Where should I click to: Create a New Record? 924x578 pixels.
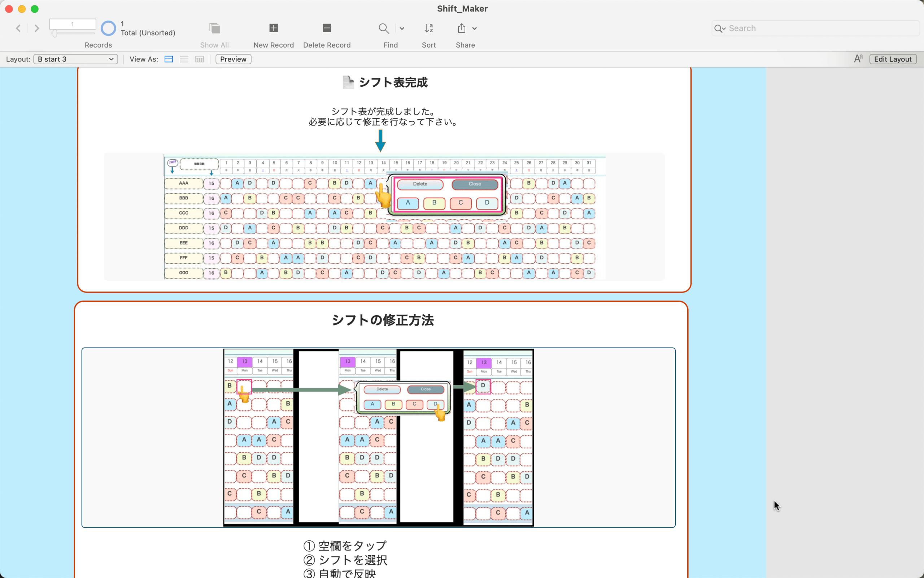(274, 28)
